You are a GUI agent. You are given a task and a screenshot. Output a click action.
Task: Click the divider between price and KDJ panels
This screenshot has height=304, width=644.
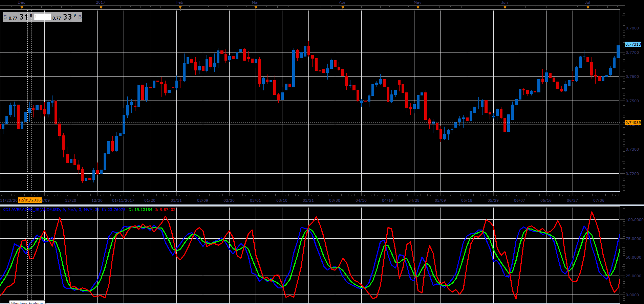tap(322, 205)
